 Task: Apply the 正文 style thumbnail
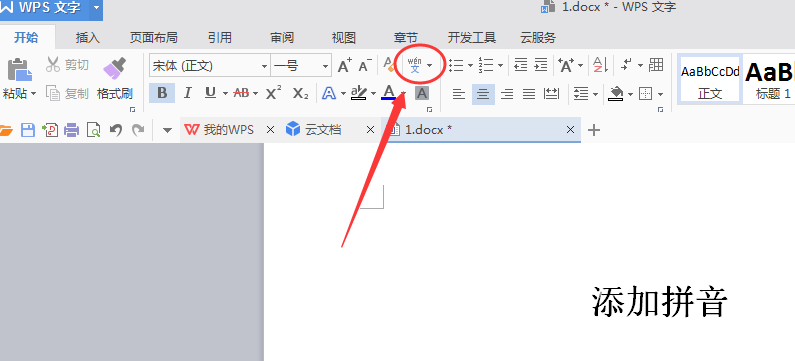710,79
